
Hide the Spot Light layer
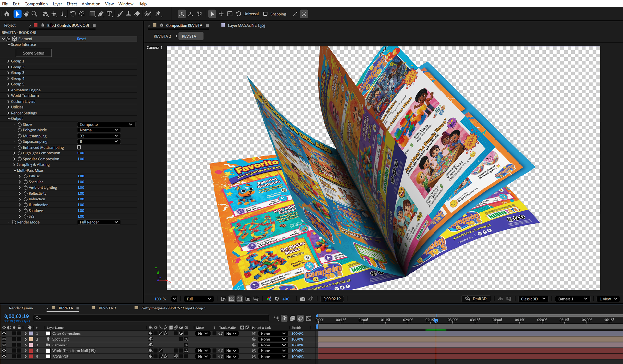coord(4,339)
